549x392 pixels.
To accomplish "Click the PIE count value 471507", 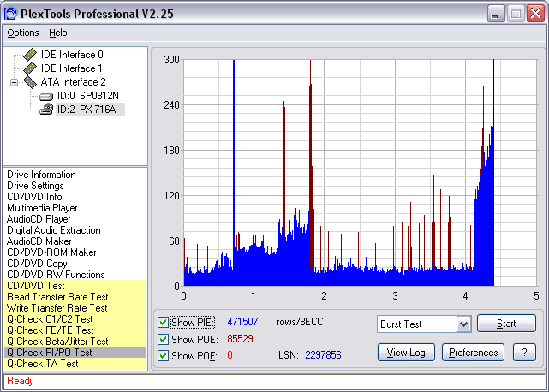I will click(x=242, y=322).
